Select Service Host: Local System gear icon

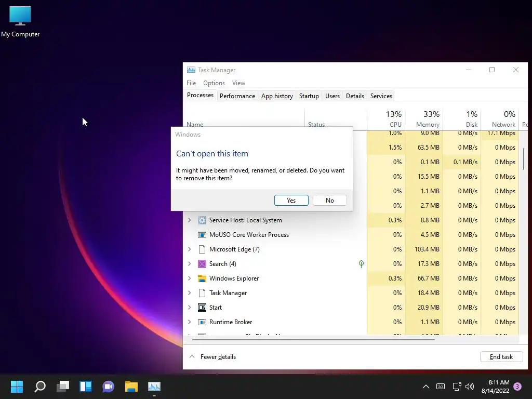click(202, 220)
